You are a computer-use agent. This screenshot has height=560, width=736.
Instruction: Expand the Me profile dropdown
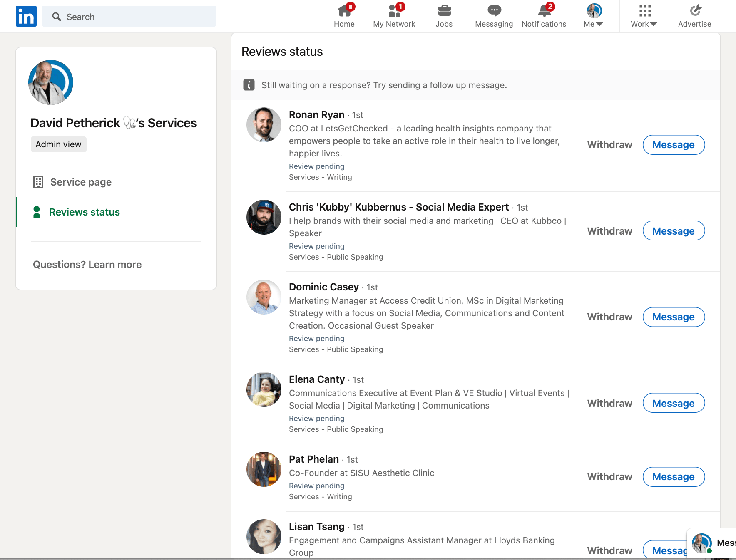click(x=594, y=16)
